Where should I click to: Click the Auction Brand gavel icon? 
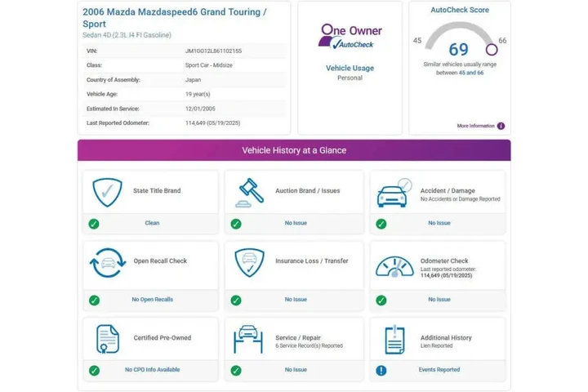coord(249,193)
